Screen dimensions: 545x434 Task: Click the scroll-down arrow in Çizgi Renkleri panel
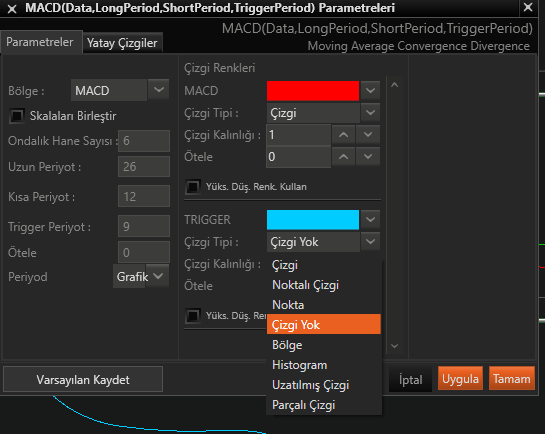(394, 346)
